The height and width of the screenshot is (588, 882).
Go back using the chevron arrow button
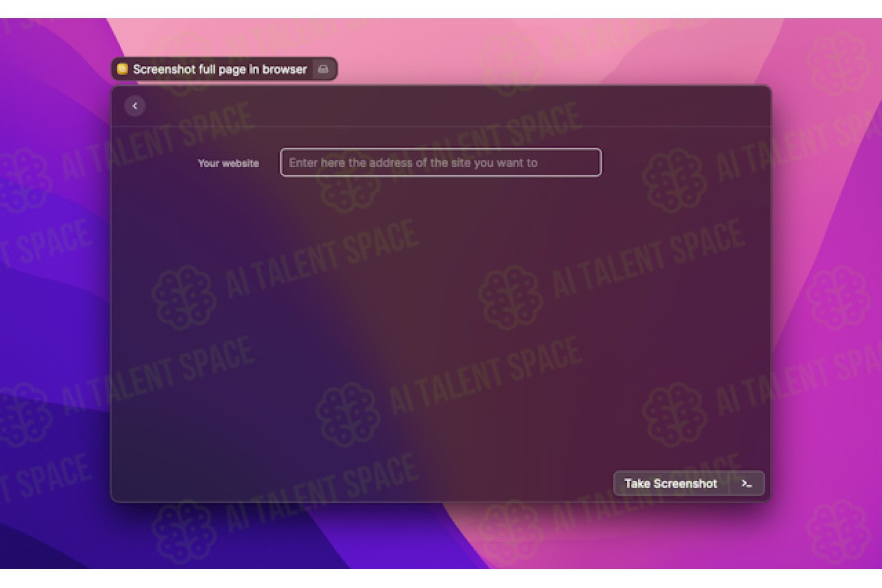coord(135,106)
